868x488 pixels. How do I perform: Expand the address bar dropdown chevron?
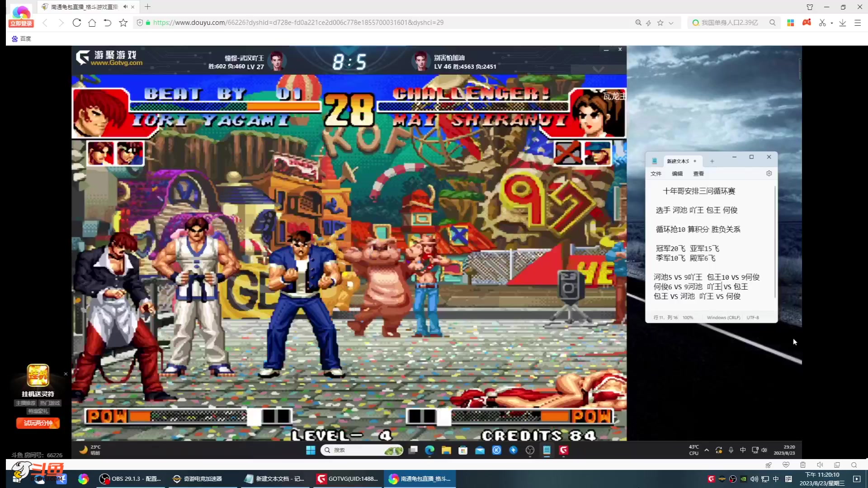[671, 23]
